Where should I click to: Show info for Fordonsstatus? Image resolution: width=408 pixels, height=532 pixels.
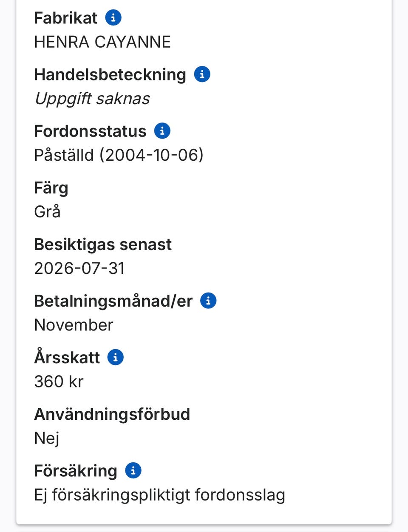click(x=162, y=131)
